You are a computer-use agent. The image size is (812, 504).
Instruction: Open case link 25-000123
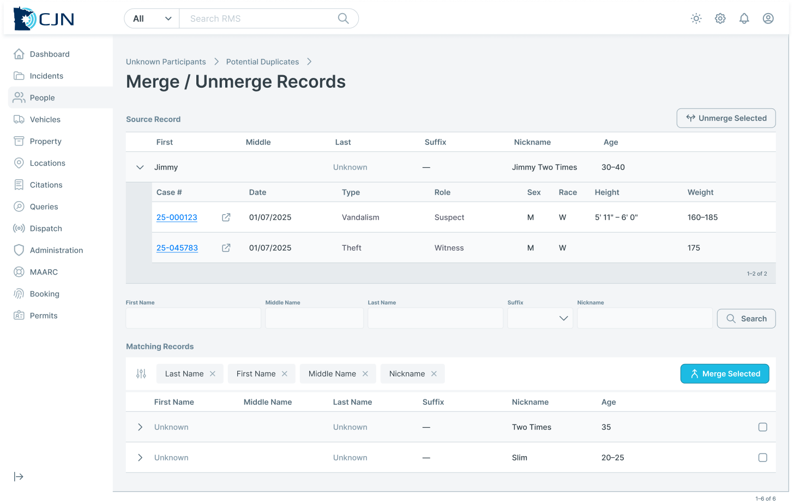coord(177,217)
